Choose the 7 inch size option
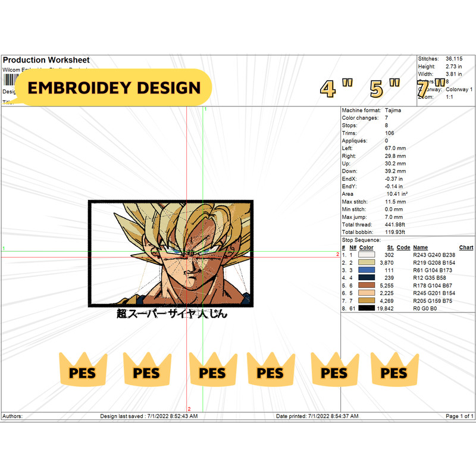Viewport: 476px width, 476px height. pos(422,89)
